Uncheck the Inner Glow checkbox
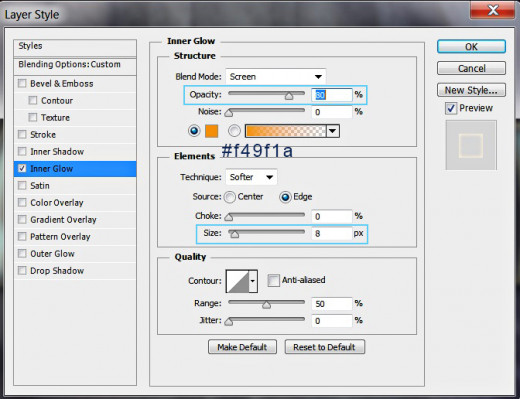 (x=22, y=168)
